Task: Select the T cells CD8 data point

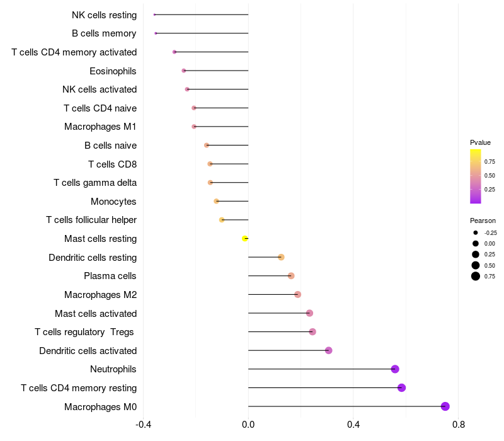Action: [x=210, y=164]
